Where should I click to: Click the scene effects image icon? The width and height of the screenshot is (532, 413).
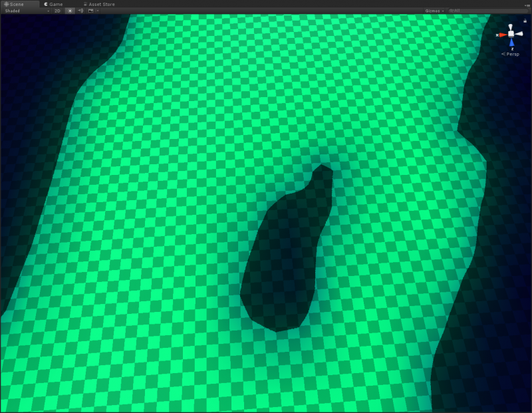[90, 11]
